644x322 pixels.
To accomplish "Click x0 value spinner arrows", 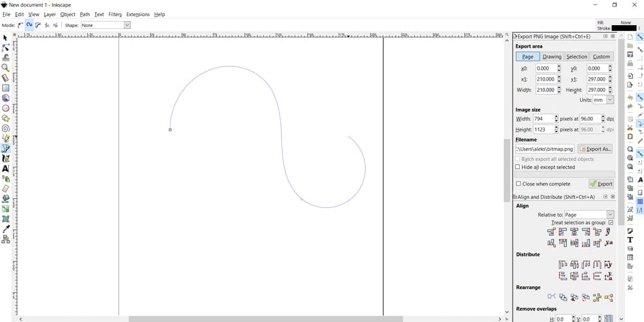I will tap(559, 68).
